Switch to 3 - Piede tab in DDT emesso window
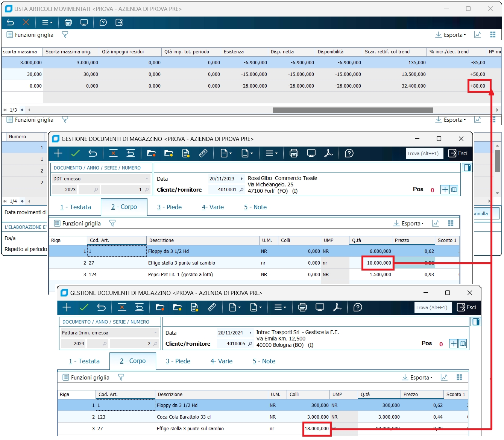Screen dimensions: 504x440 169,207
